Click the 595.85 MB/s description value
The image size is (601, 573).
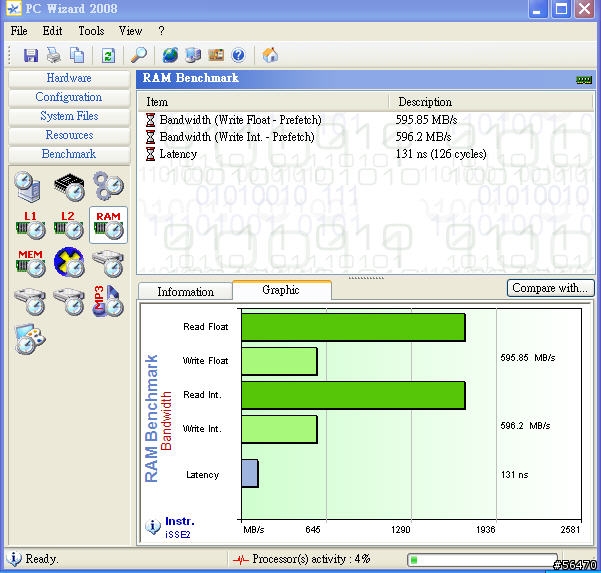click(426, 120)
